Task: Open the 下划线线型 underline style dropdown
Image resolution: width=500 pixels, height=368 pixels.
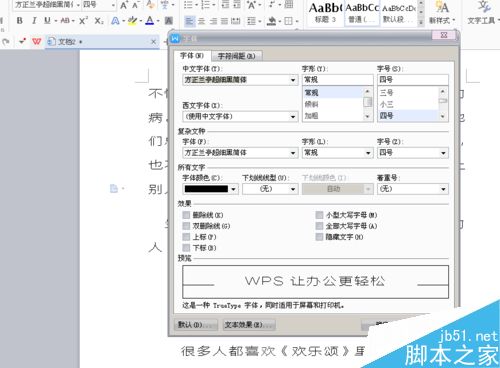Action: [x=270, y=189]
